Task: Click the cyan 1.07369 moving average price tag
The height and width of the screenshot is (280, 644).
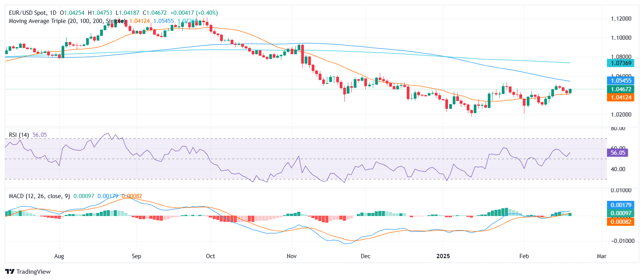Action: [x=621, y=63]
